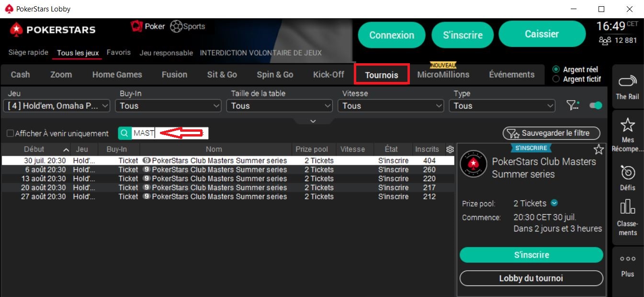Click the 212 inscrits value
Viewport: 644px width, 297px height.
[429, 196]
